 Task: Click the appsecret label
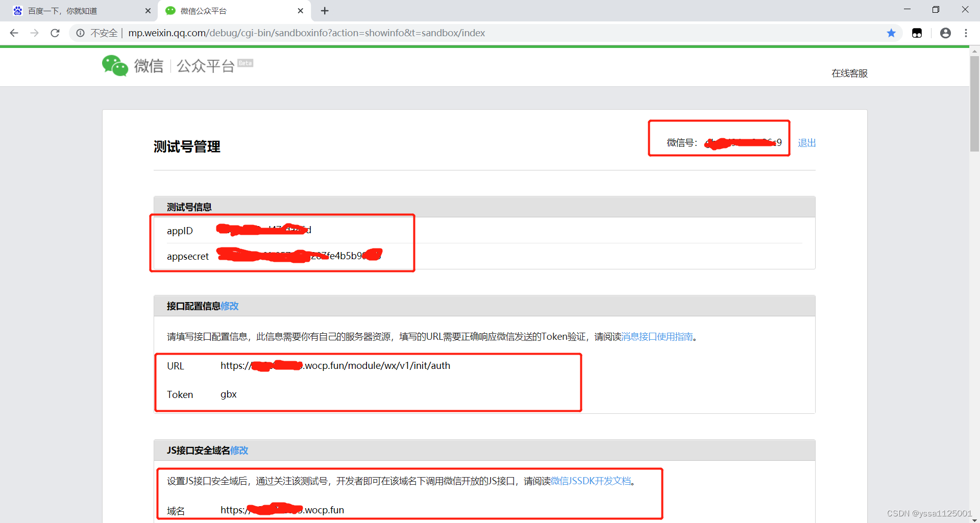pos(188,256)
